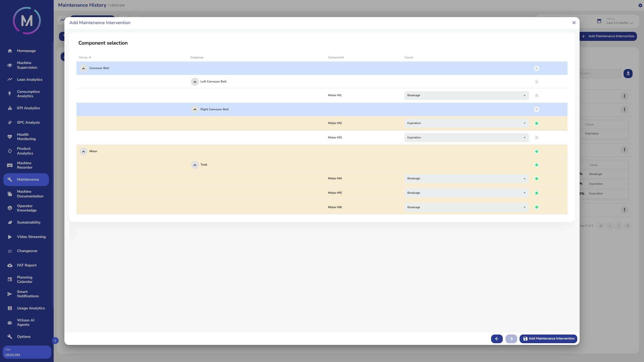Collapse sidebar with chevron handle

pos(55,341)
